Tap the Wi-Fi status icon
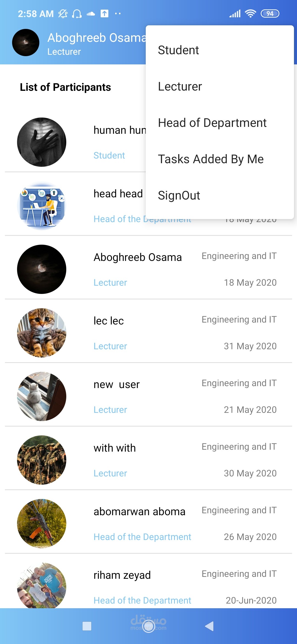 (250, 13)
